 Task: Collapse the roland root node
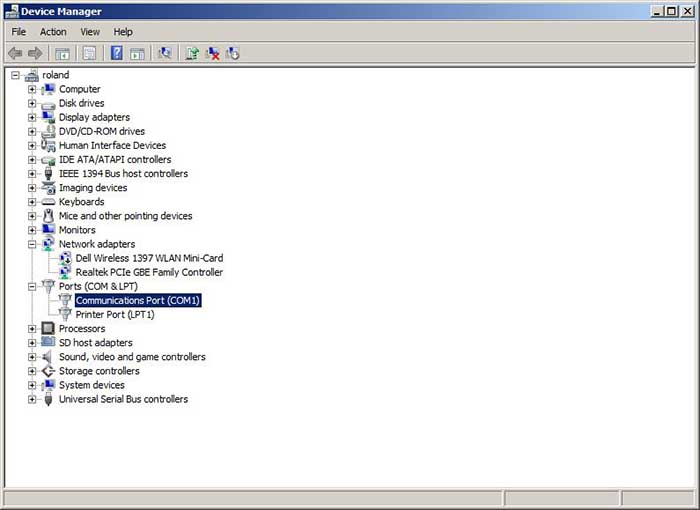coord(15,75)
